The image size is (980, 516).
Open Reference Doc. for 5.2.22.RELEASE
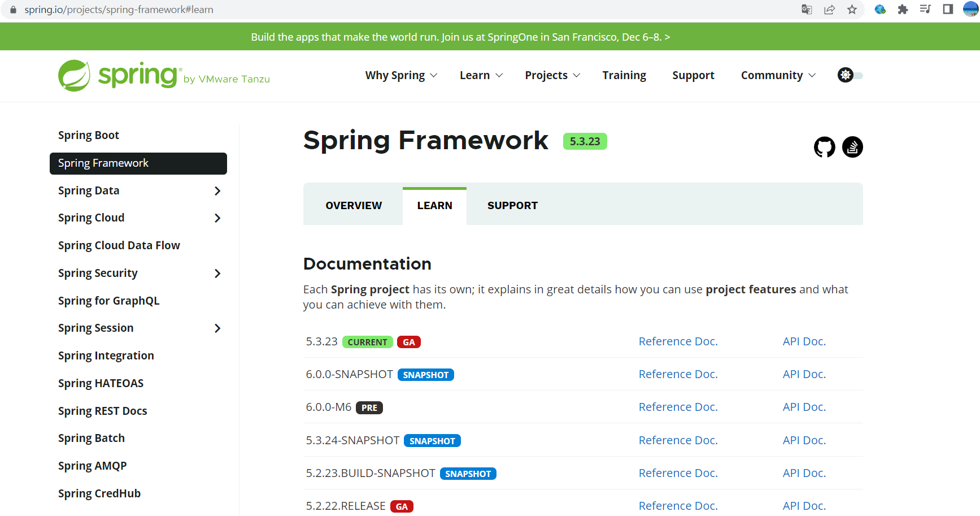678,506
